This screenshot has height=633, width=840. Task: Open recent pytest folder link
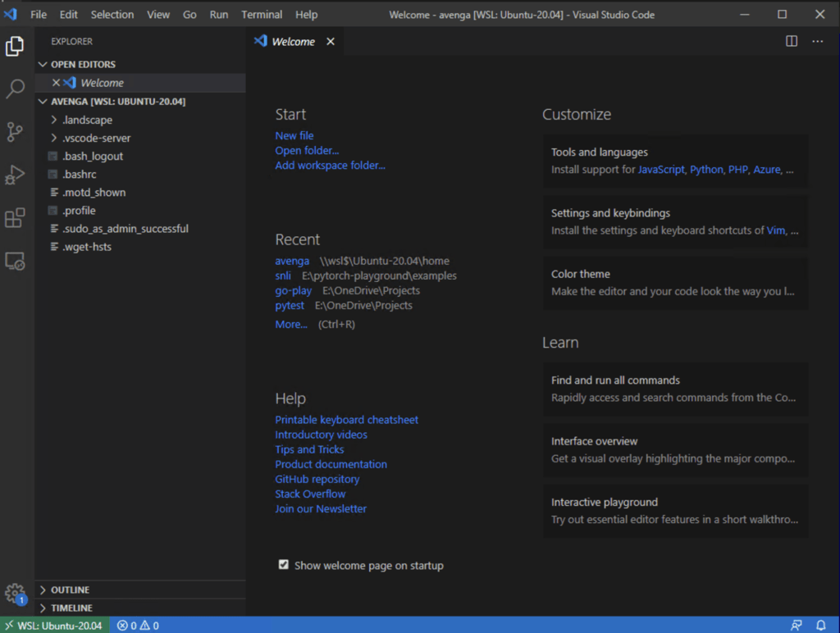pos(290,306)
